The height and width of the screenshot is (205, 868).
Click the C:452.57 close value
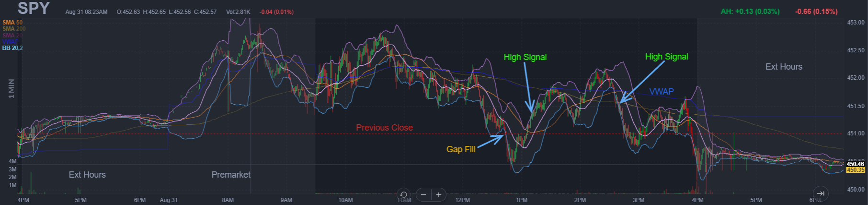[205, 12]
